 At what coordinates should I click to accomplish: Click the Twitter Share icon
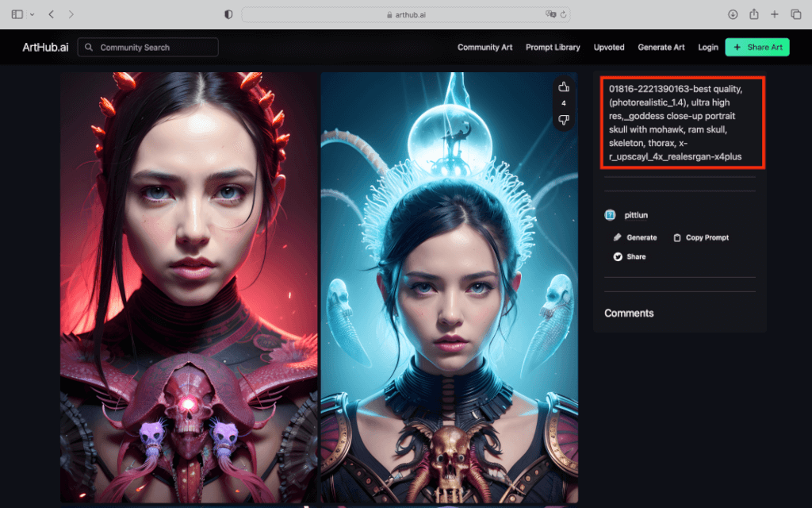(617, 256)
